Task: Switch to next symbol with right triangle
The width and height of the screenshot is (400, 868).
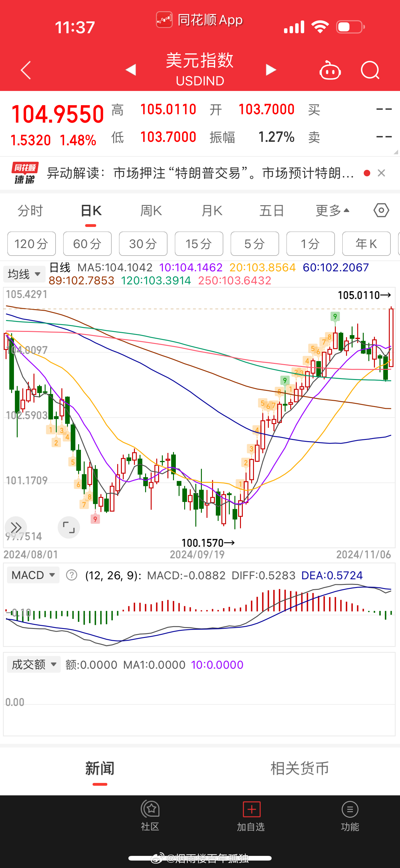Action: point(271,70)
